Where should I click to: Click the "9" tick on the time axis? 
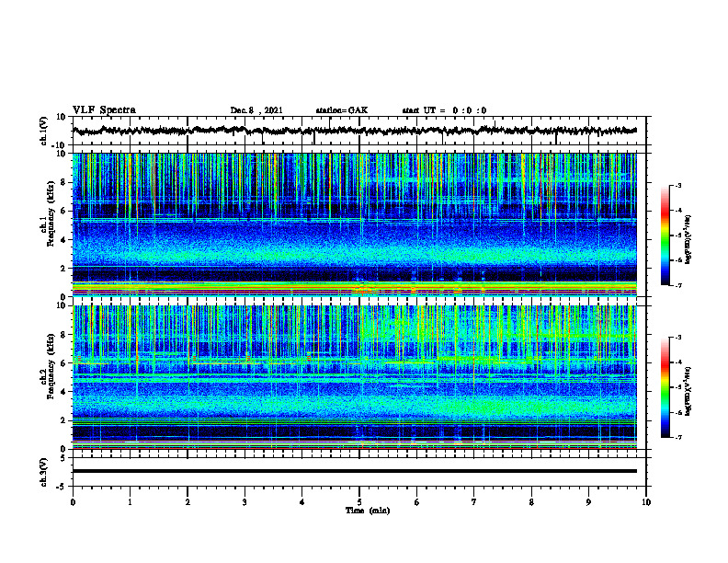tap(588, 502)
